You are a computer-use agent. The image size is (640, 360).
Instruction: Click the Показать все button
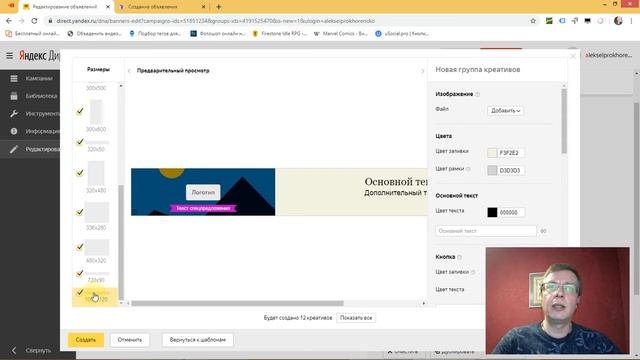356,318
